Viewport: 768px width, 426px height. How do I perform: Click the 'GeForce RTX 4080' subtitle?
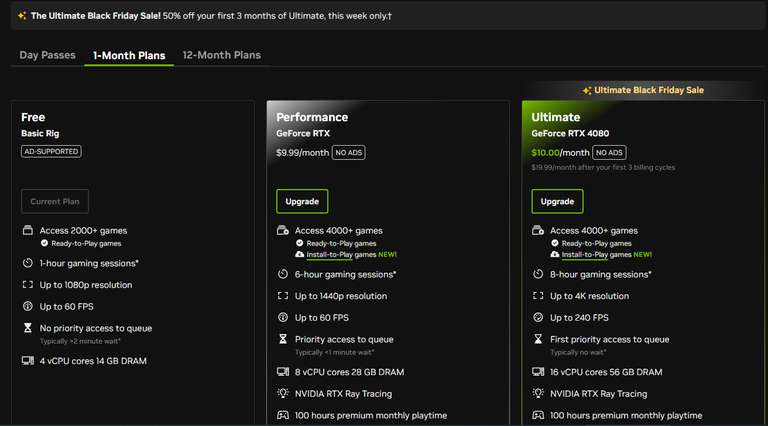[x=570, y=133]
